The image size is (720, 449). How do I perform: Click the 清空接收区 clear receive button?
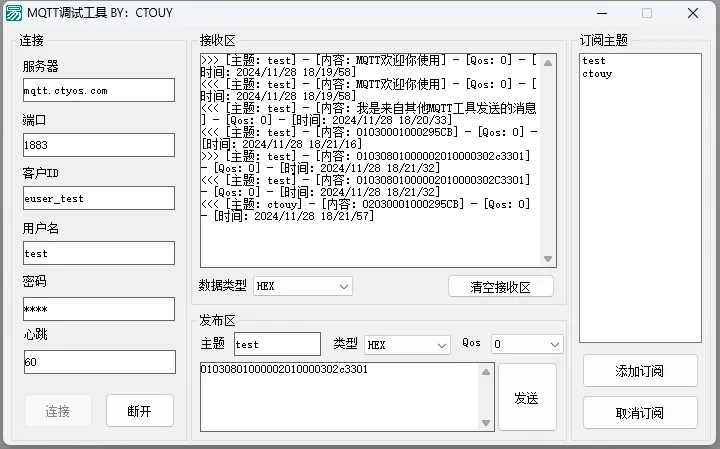pyautogui.click(x=501, y=287)
